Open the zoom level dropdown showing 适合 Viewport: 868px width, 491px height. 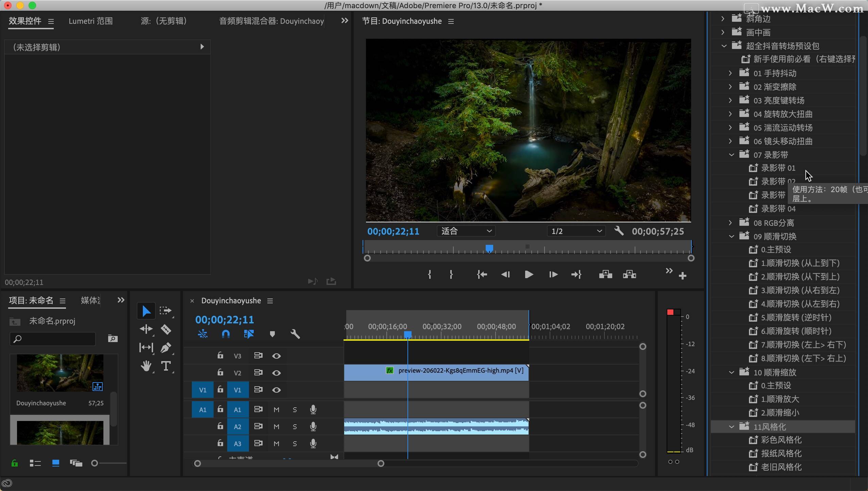(x=466, y=231)
